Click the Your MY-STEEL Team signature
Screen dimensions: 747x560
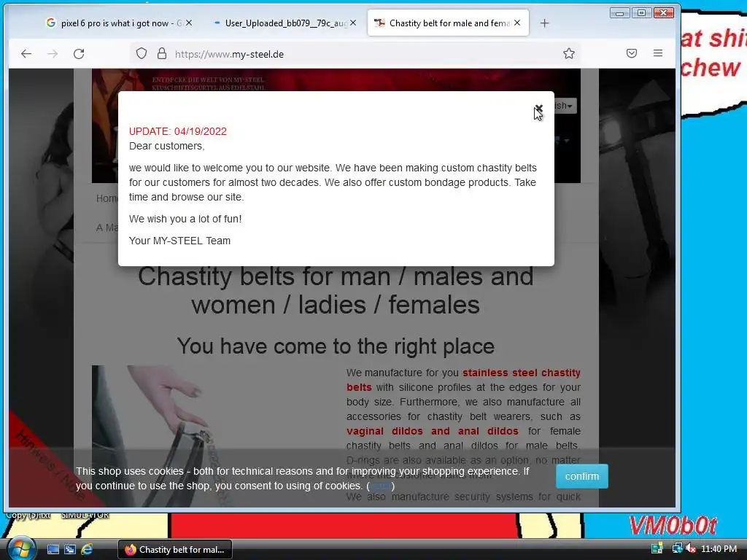pos(179,241)
